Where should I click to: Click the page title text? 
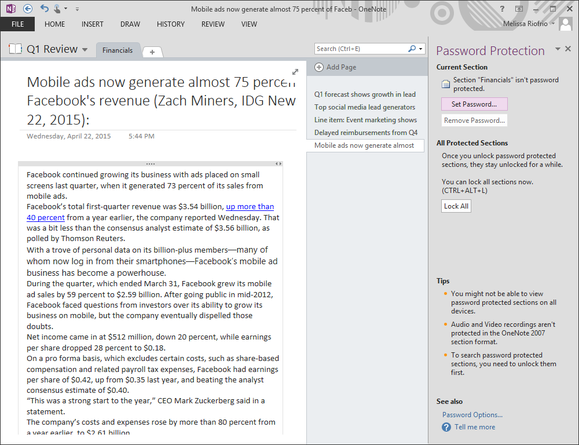click(161, 101)
